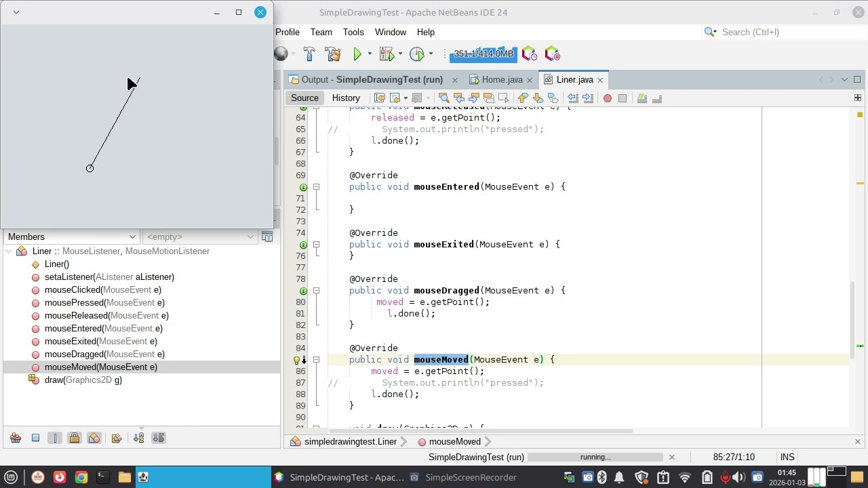
Task: Open the Window menu
Action: pyautogui.click(x=391, y=32)
